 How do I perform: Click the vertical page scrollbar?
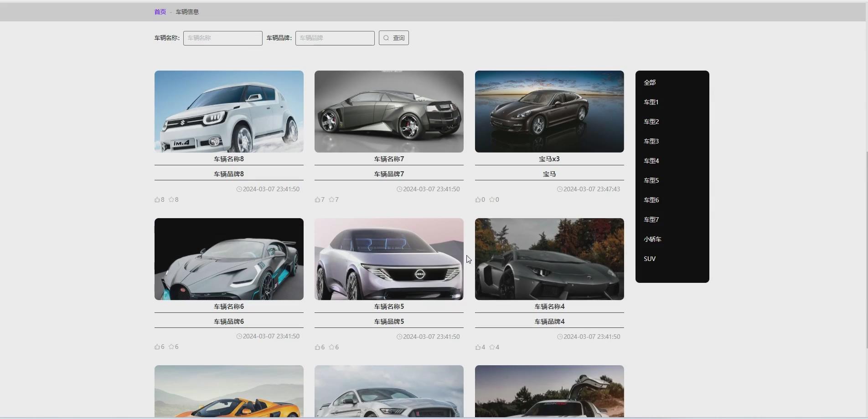[x=866, y=250]
